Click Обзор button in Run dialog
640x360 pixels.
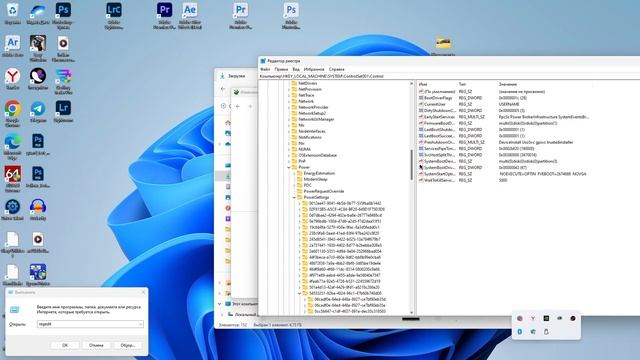[128, 345]
